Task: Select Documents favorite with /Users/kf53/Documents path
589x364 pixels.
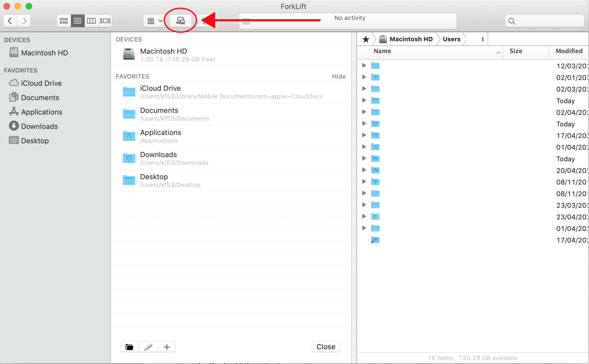Action: pos(231,114)
